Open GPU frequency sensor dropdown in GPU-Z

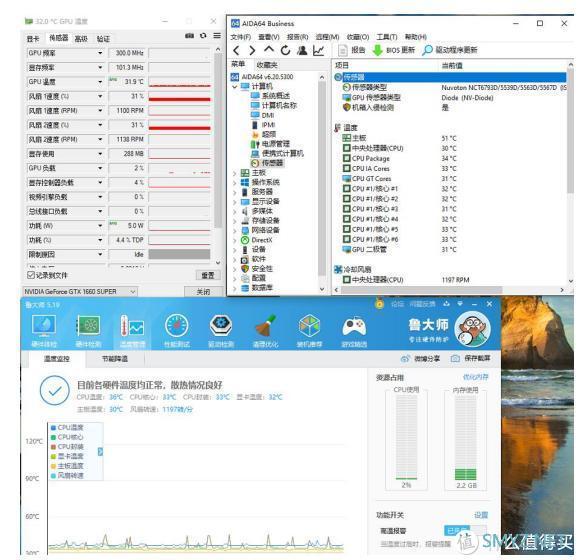pyautogui.click(x=100, y=53)
